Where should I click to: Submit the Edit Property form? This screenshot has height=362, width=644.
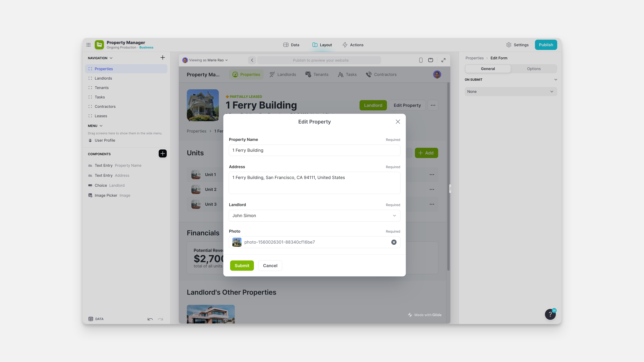(x=241, y=265)
